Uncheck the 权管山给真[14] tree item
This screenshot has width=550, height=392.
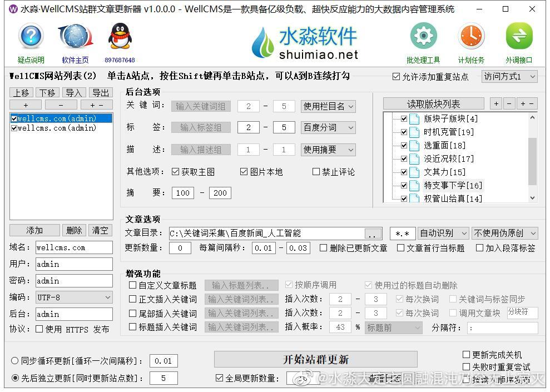click(x=404, y=199)
